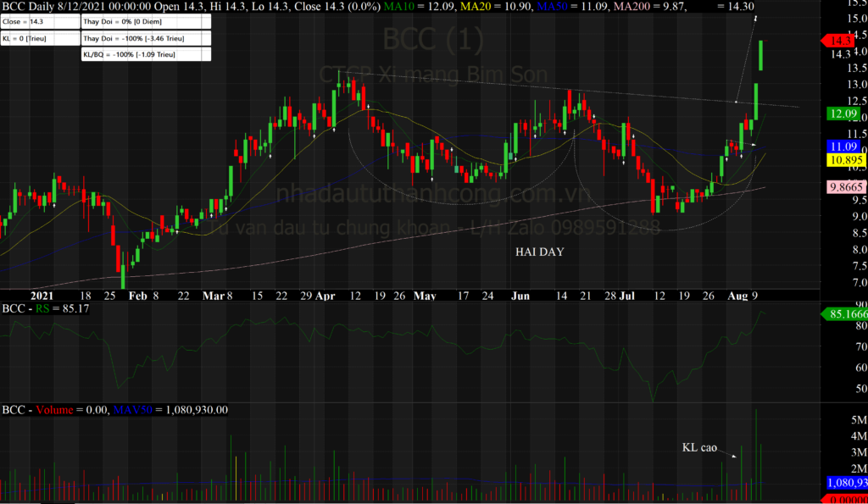The width and height of the screenshot is (868, 504).
Task: Click the green 12.09 MA10 price tag
Action: coord(843,113)
